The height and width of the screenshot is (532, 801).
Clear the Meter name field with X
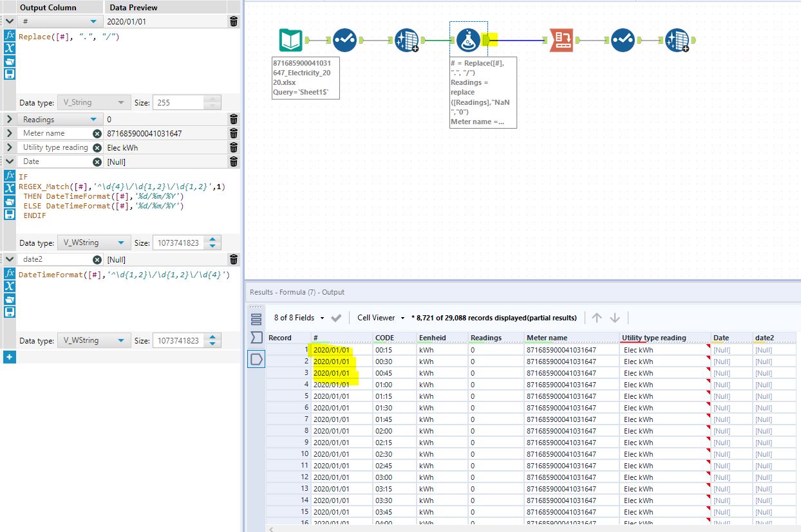tap(97, 133)
